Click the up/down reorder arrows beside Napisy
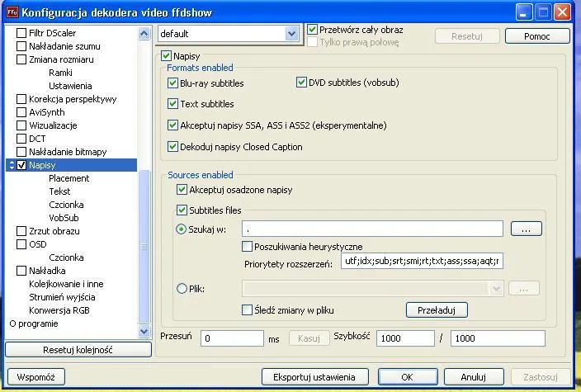This screenshot has width=581, height=392. 11,165
